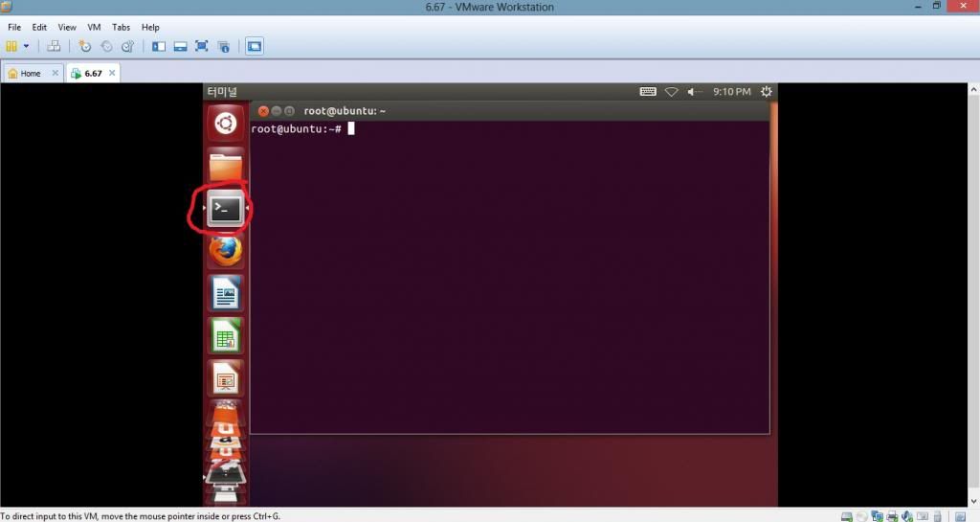The image size is (980, 522).
Task: Click the scroll down arrow of VM view
Action: click(973, 501)
